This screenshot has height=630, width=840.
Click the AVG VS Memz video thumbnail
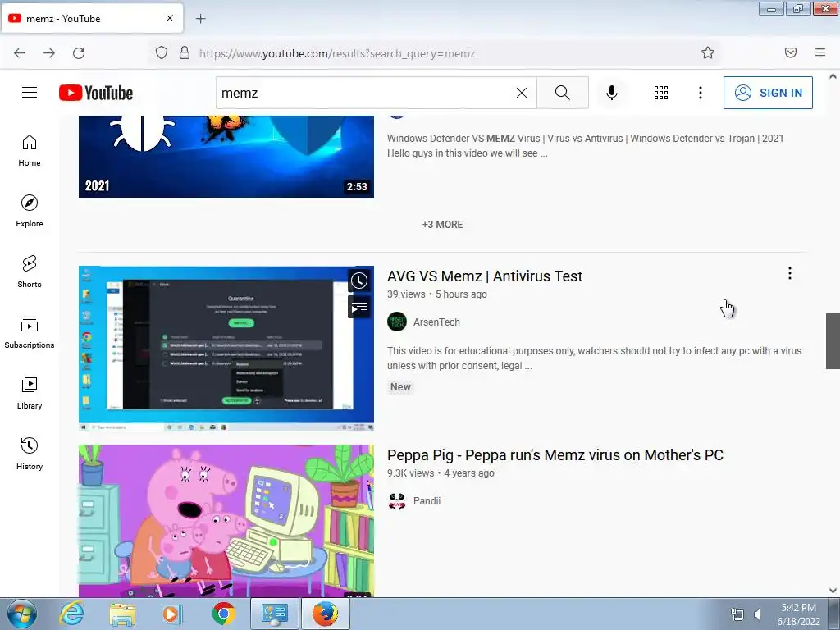coord(226,349)
